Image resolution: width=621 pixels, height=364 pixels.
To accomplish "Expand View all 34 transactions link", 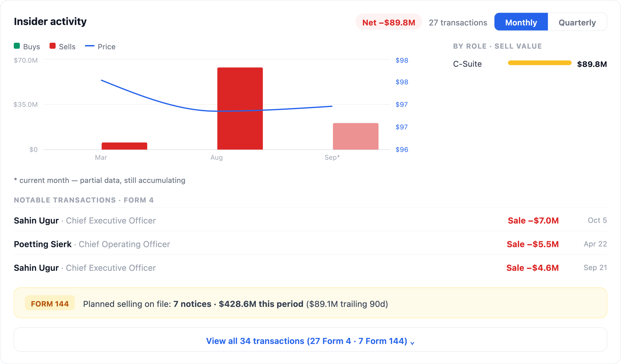I will click(x=310, y=340).
